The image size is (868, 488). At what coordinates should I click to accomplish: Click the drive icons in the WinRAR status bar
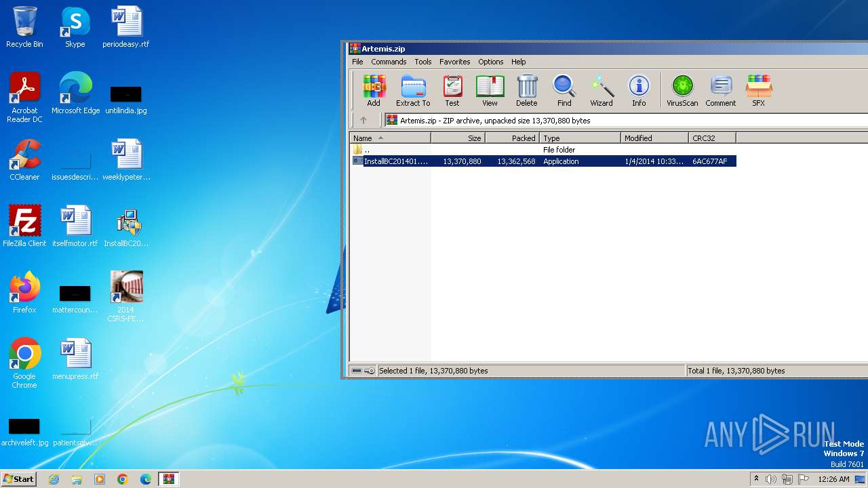(363, 371)
